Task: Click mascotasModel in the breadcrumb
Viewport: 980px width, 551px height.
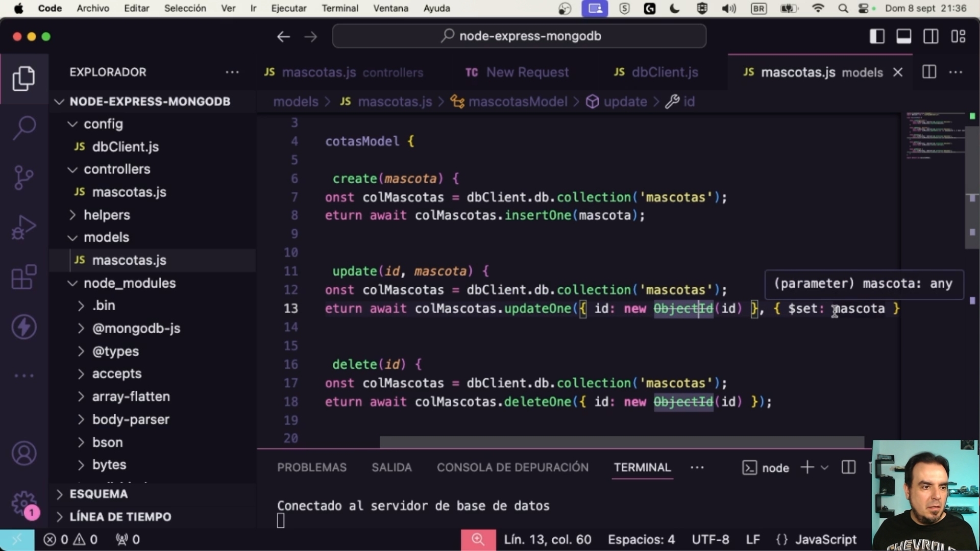Action: [x=518, y=102]
